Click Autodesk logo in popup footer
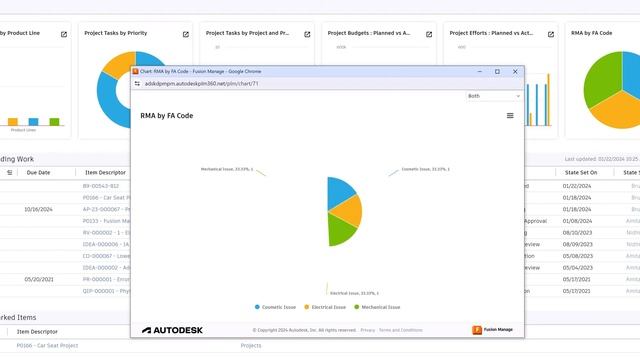This screenshot has height=360, width=640. pyautogui.click(x=172, y=330)
